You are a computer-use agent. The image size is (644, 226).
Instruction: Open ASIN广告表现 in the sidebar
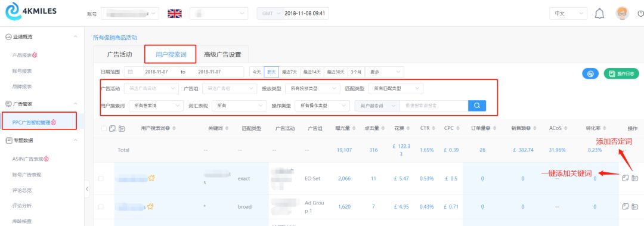click(31, 159)
